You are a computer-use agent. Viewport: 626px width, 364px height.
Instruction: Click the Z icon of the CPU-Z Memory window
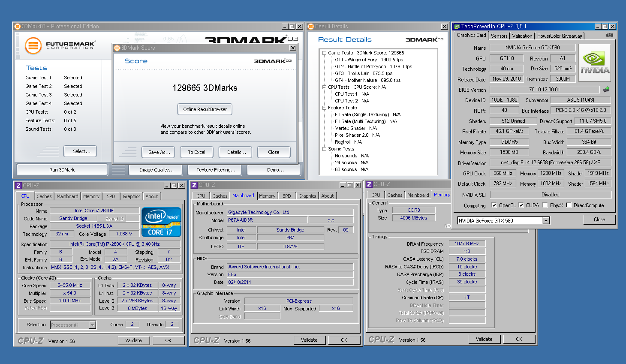pyautogui.click(x=369, y=184)
